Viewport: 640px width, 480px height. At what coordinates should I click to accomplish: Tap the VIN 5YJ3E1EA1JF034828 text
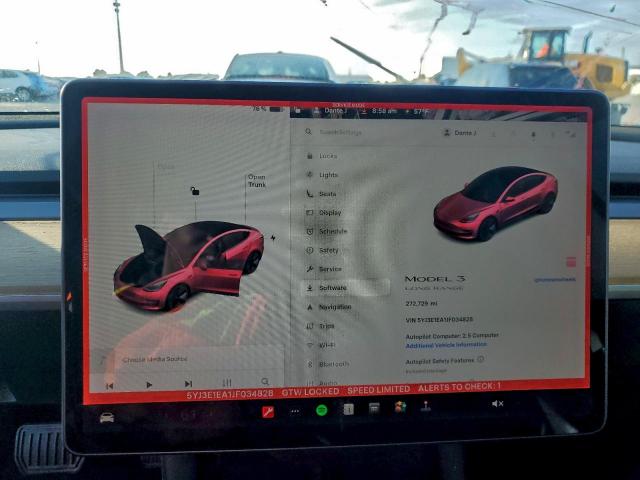439,320
